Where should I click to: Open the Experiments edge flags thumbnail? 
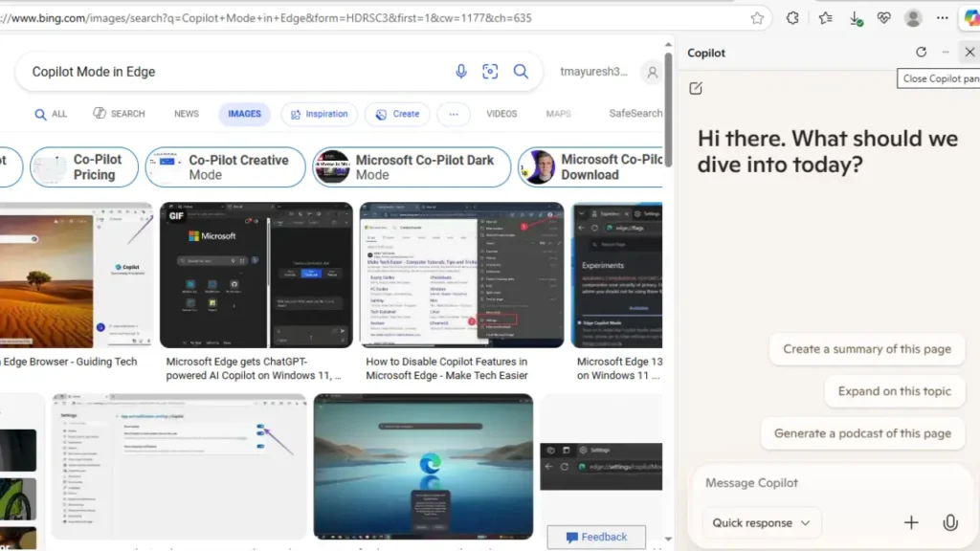[x=617, y=275]
